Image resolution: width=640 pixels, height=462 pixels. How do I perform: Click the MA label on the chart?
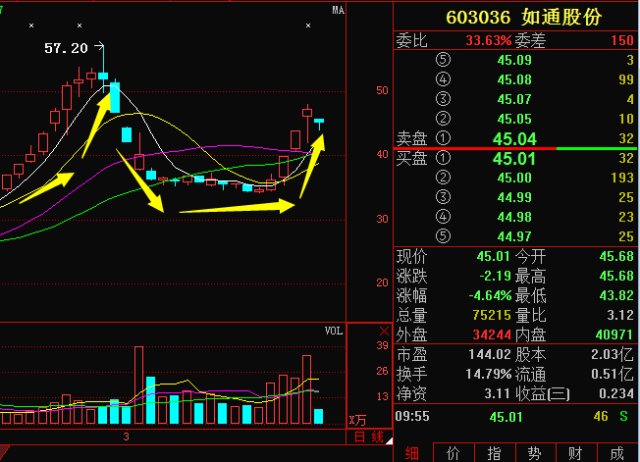(x=338, y=10)
